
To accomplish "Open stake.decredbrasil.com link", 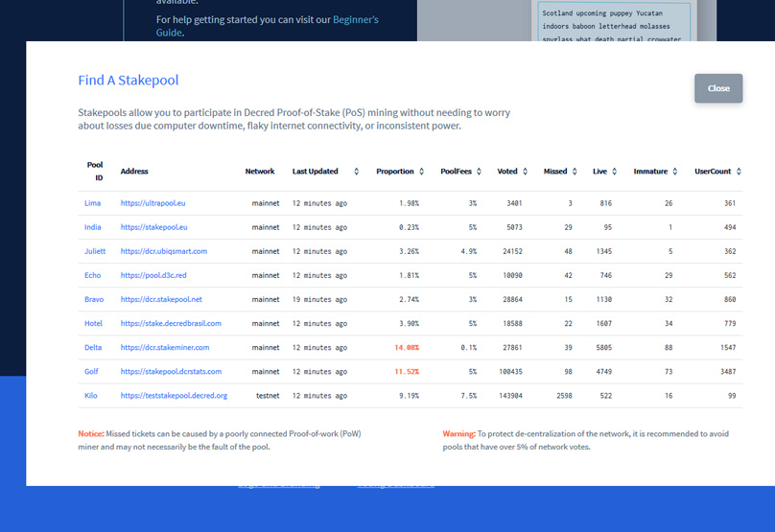I will click(x=171, y=323).
